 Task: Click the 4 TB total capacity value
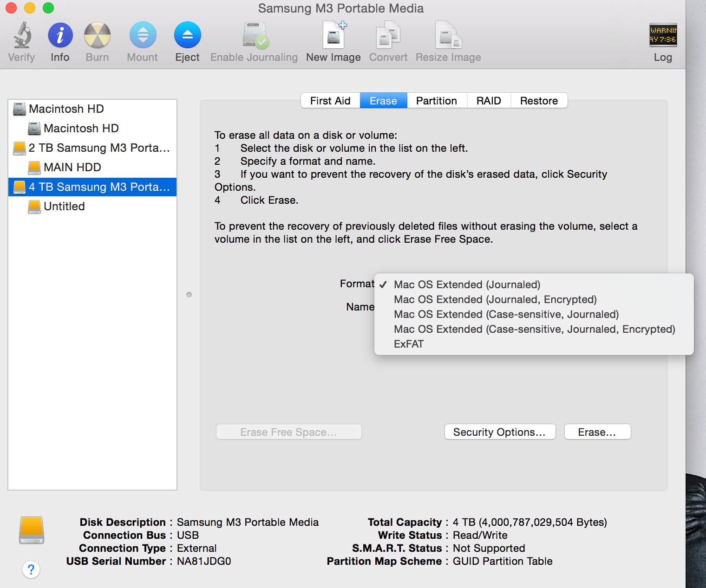click(530, 522)
